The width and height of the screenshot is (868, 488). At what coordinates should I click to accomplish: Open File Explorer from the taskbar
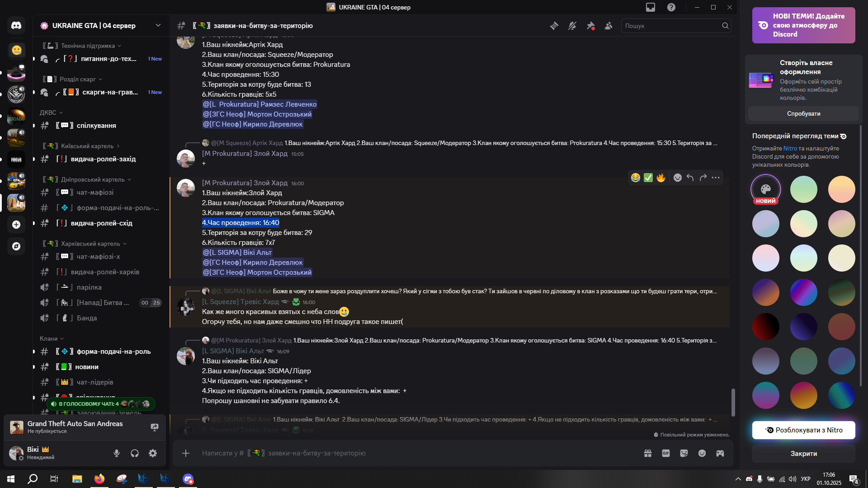pos(77,479)
